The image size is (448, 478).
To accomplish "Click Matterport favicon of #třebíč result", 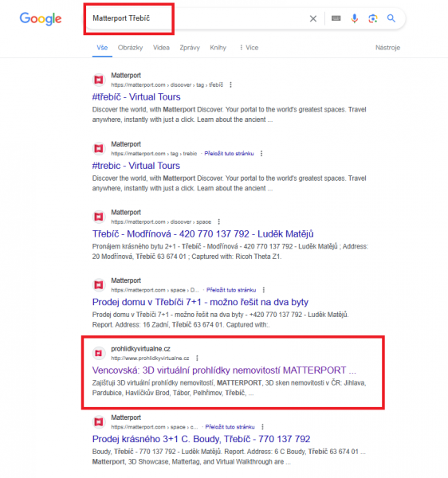I will (99, 80).
